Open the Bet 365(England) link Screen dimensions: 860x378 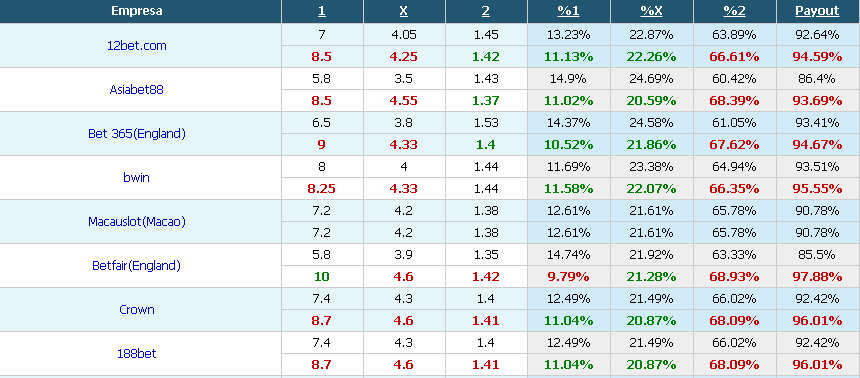pos(137,134)
